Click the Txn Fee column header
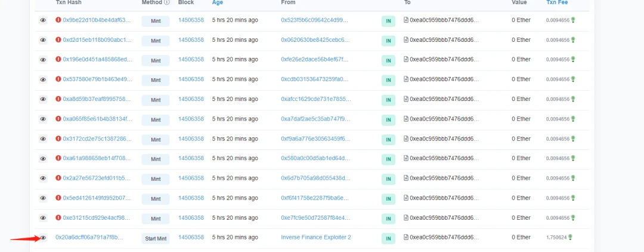Viewport: 644px width, 252px height. click(x=556, y=2)
